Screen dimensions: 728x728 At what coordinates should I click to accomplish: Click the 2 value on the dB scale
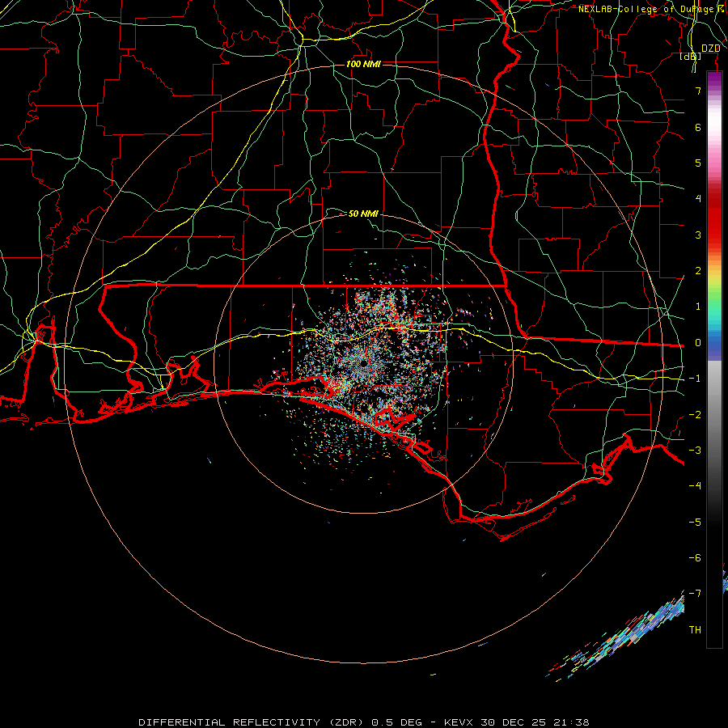tap(698, 271)
